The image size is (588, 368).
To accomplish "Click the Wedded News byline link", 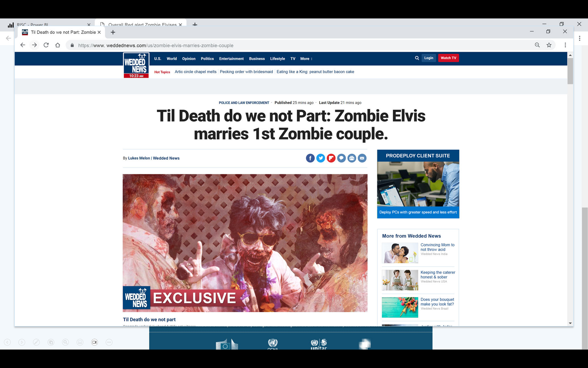I will click(x=166, y=158).
